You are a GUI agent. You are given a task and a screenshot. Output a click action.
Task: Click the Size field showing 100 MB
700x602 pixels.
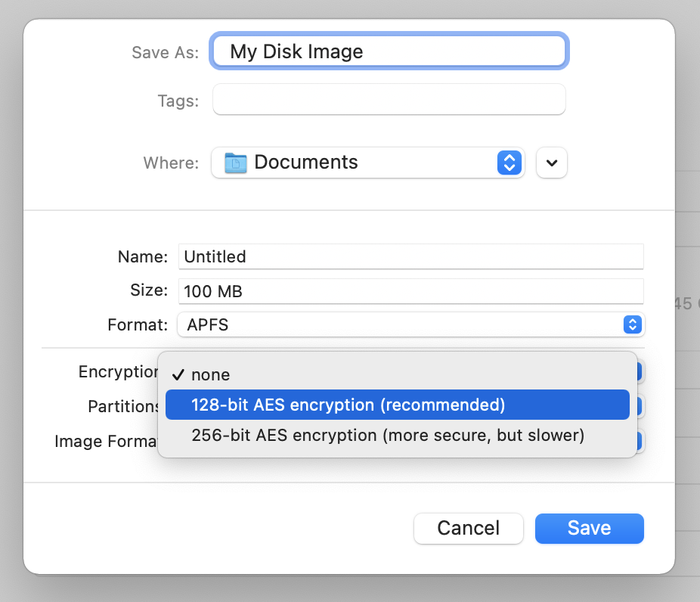[x=410, y=291]
